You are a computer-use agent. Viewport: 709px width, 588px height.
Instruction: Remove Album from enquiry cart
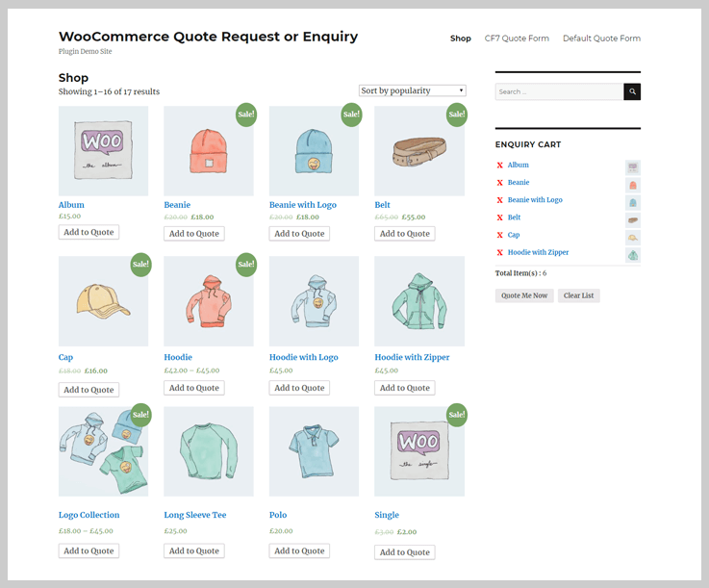tap(499, 166)
